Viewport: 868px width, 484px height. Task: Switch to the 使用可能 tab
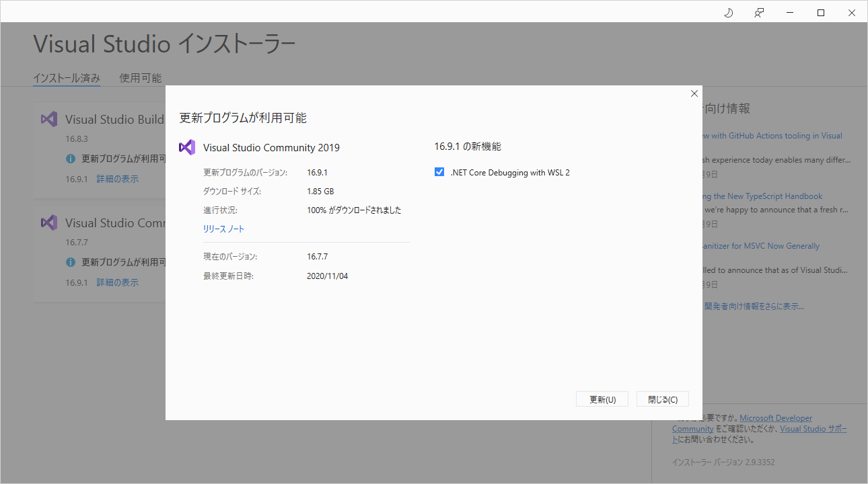pos(141,78)
